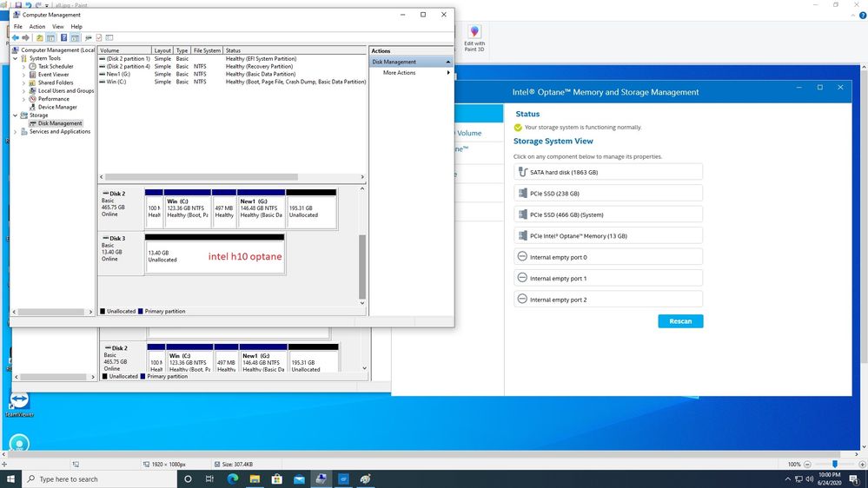Select Device Manager in tree
Image resolution: width=868 pixels, height=488 pixels.
coord(57,107)
